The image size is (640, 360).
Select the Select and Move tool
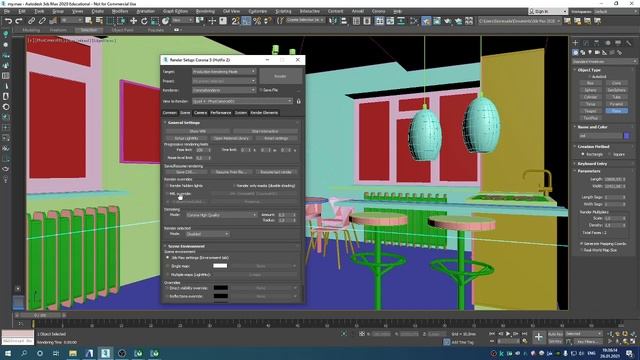pyautogui.click(x=133, y=20)
